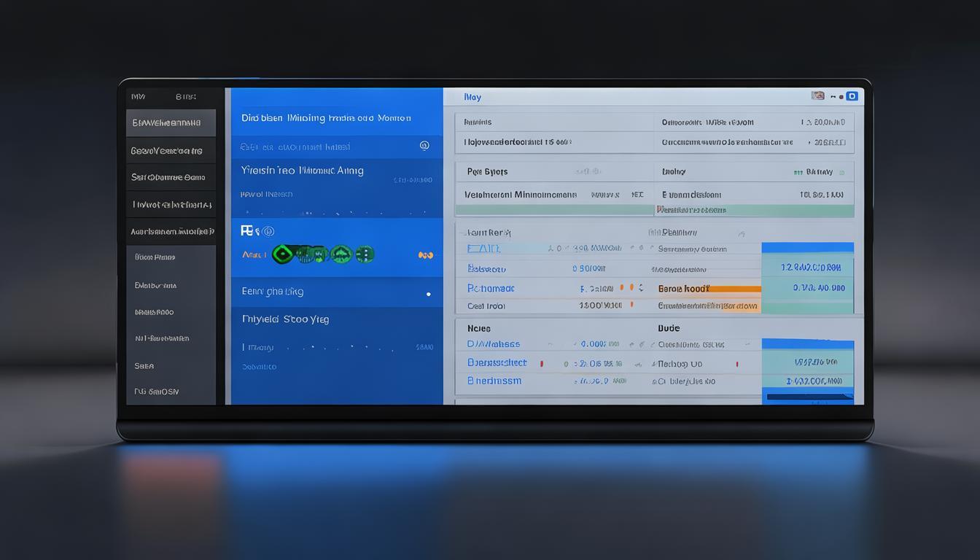Open the 'May' tab at the top
The height and width of the screenshot is (560, 980).
coord(472,97)
